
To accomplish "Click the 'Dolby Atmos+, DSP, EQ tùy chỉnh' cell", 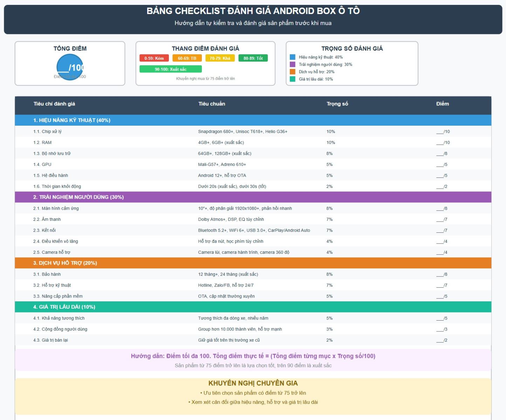I will (x=231, y=219).
